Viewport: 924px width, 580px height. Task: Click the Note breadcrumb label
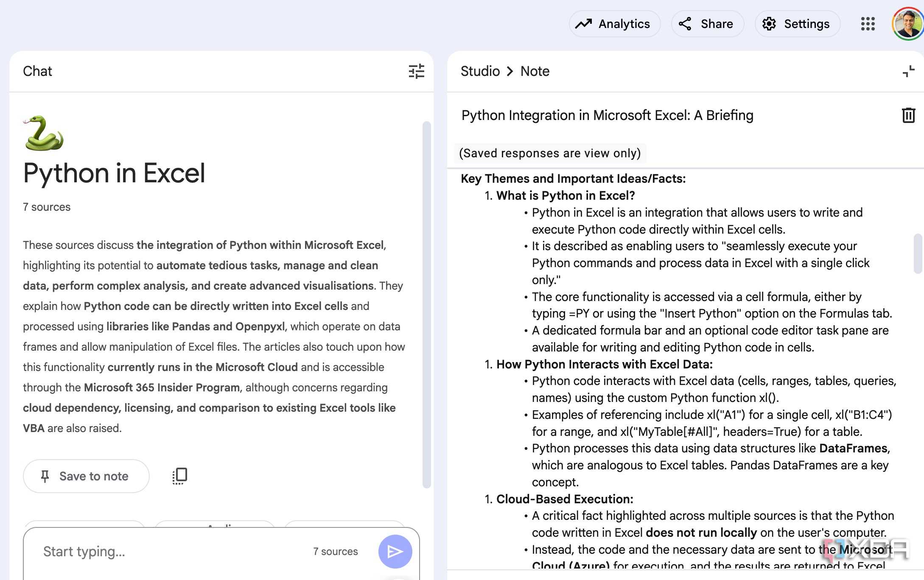[x=535, y=71]
